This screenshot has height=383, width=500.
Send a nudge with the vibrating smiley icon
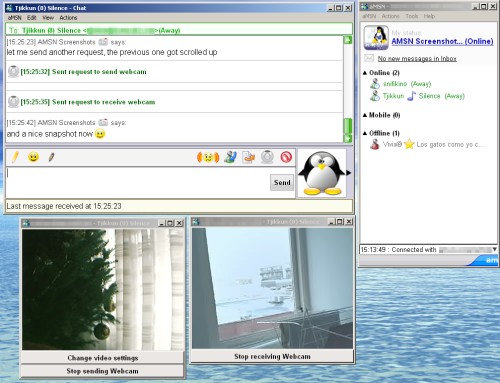click(208, 157)
